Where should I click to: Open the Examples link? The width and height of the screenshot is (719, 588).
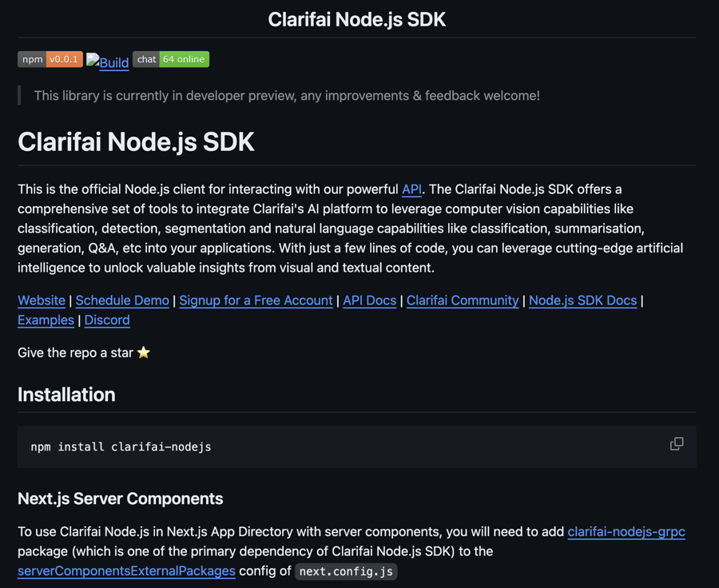(x=46, y=320)
